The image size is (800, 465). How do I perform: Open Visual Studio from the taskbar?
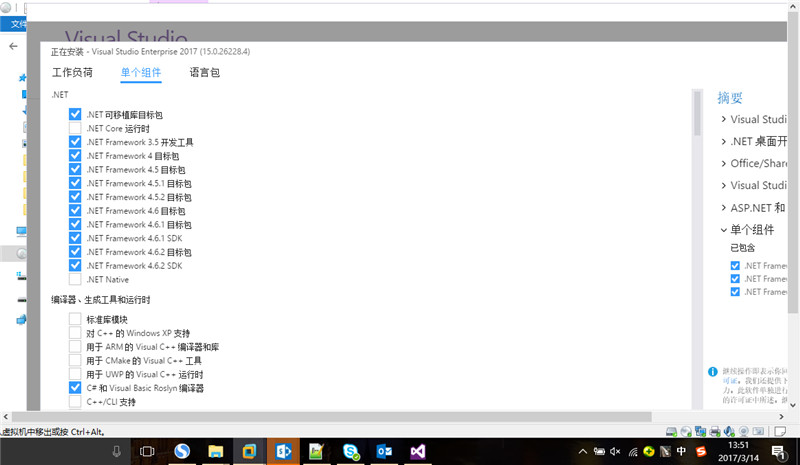point(418,451)
